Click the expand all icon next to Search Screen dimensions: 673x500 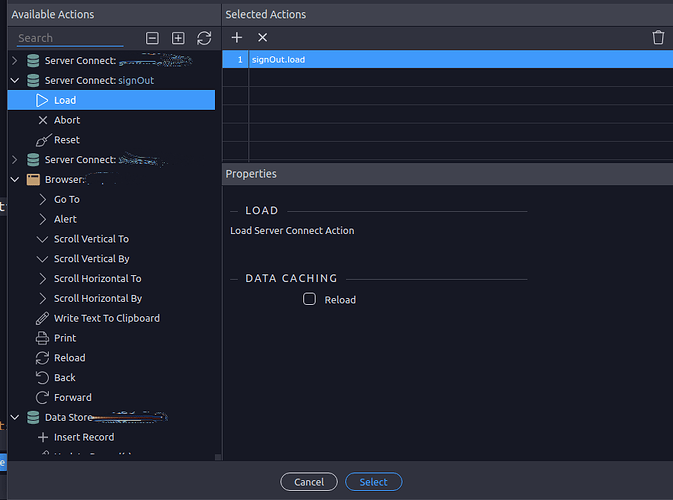click(178, 38)
